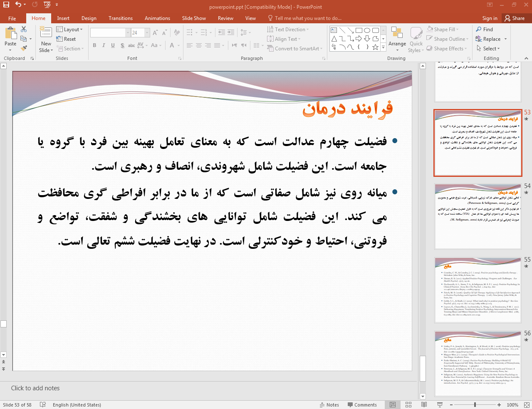This screenshot has height=409, width=532.
Task: Click the Align Left paragraph icon
Action: (x=190, y=45)
